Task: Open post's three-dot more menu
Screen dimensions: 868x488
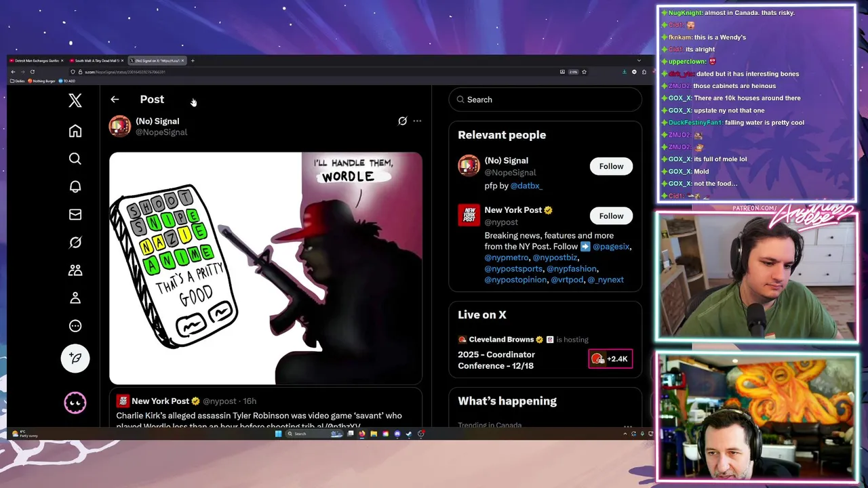Action: click(x=417, y=121)
